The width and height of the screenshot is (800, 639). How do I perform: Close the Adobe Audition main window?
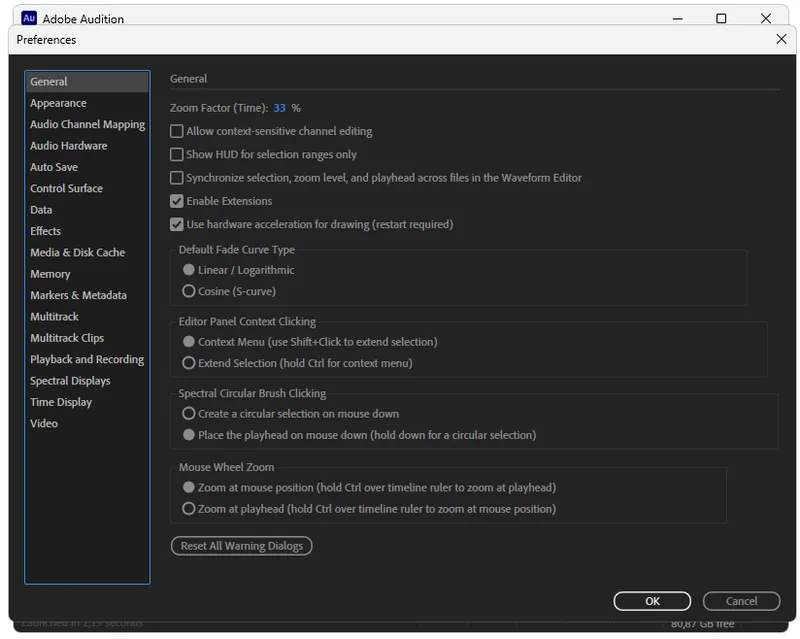[766, 18]
